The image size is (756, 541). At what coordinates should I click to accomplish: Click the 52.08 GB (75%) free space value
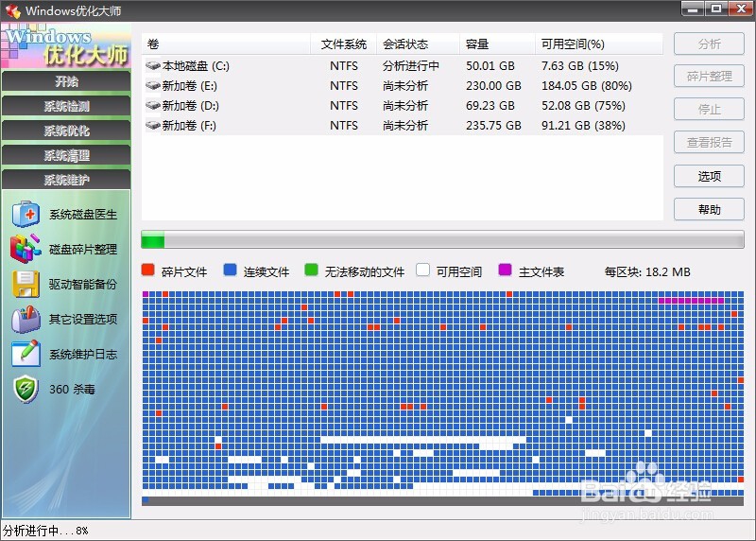(583, 105)
